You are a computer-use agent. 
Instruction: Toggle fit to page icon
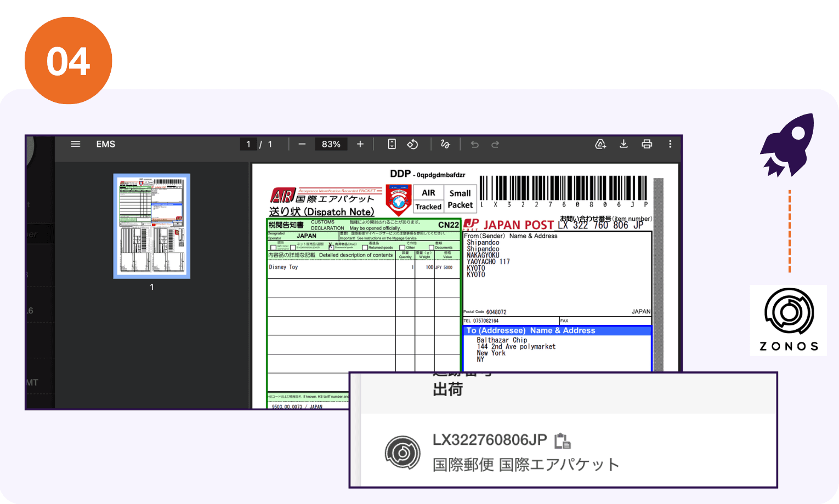[392, 144]
